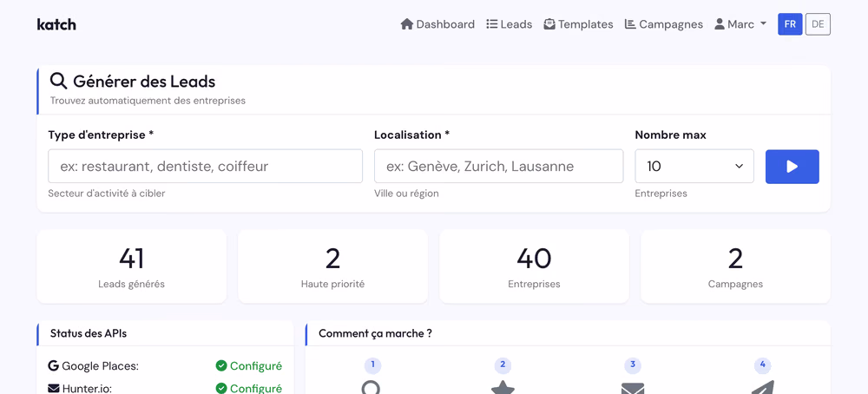Image resolution: width=868 pixels, height=394 pixels.
Task: Open the Marc user dropdown
Action: (x=740, y=24)
